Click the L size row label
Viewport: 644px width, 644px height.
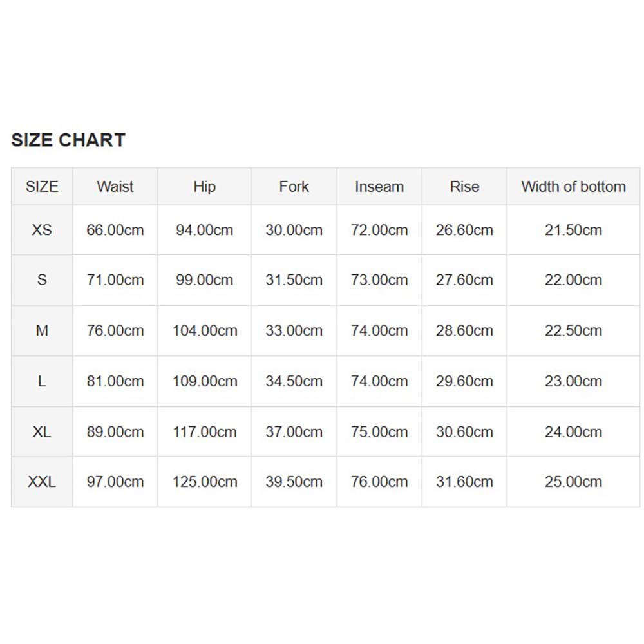[42, 381]
